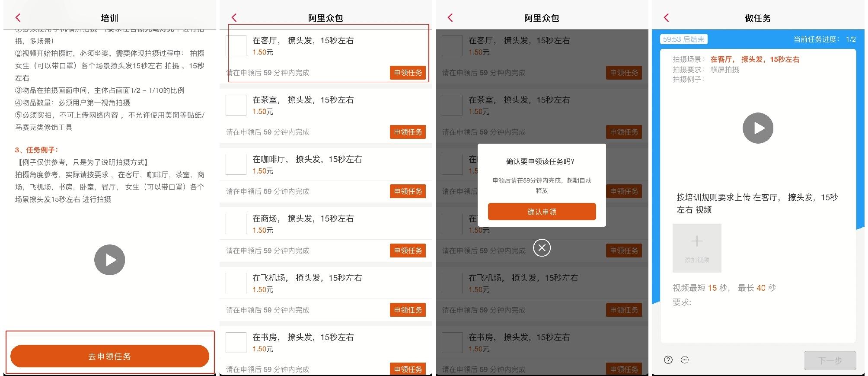Tap the 59:53 后结束 countdown badge
868x376 pixels.
pyautogui.click(x=683, y=39)
